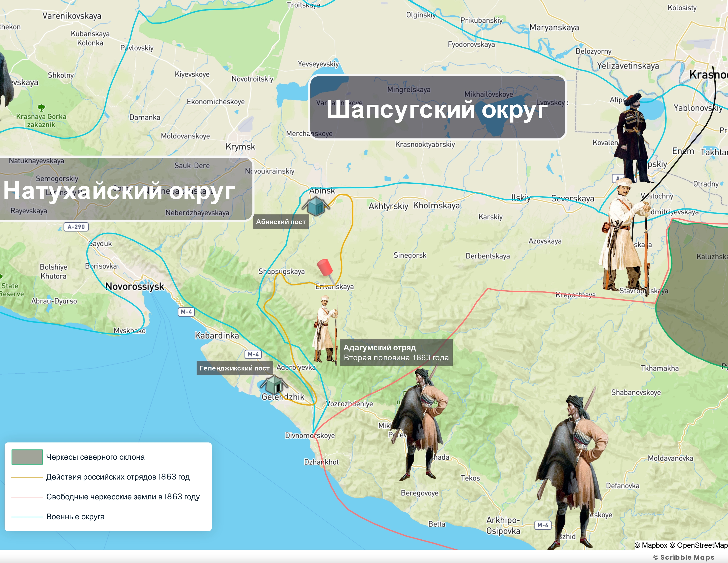
Task: Click the Abrau-Dyurso label
Action: click(x=54, y=301)
